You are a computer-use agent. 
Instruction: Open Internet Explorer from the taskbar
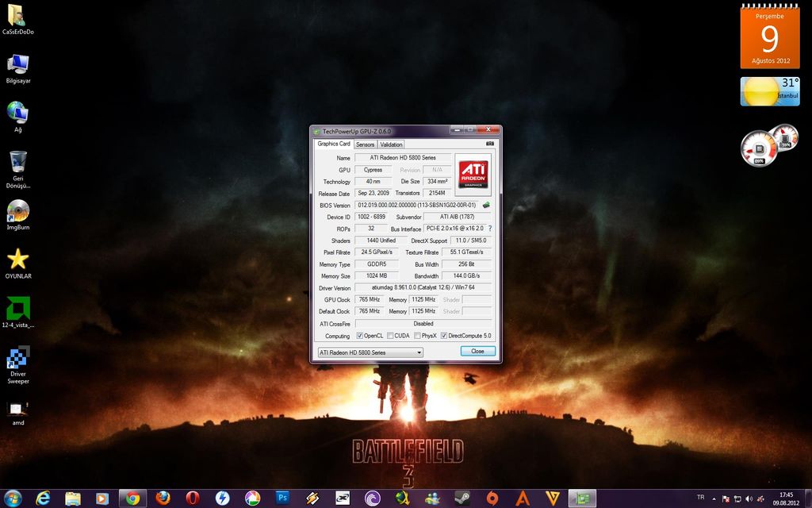pos(43,498)
